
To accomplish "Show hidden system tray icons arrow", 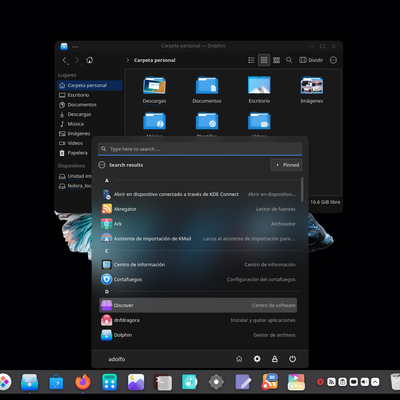I will [x=375, y=382].
